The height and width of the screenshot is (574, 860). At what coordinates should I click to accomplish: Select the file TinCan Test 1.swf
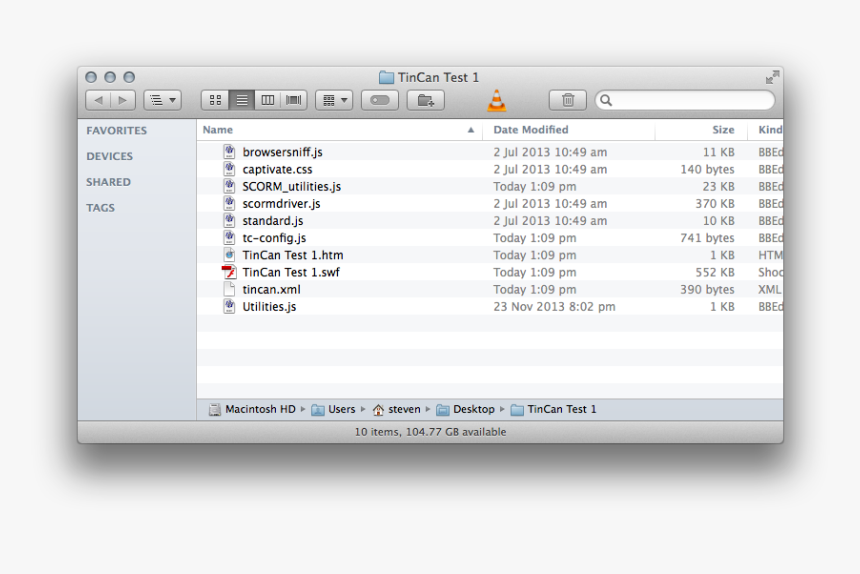(490, 272)
